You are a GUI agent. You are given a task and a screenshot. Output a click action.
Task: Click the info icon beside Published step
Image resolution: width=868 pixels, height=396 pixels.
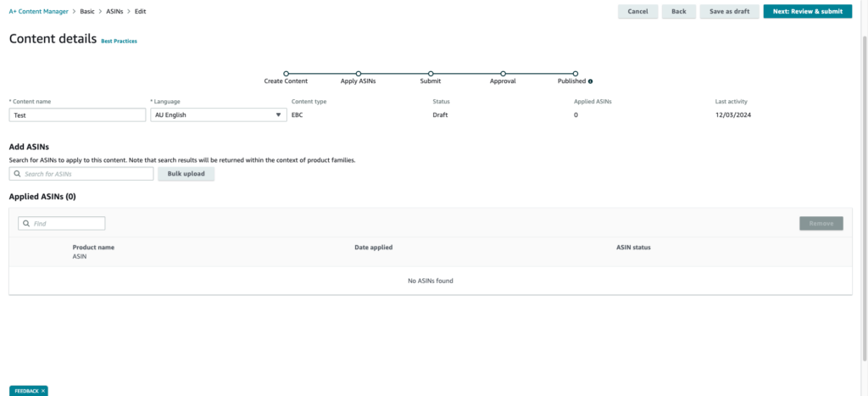tap(590, 81)
